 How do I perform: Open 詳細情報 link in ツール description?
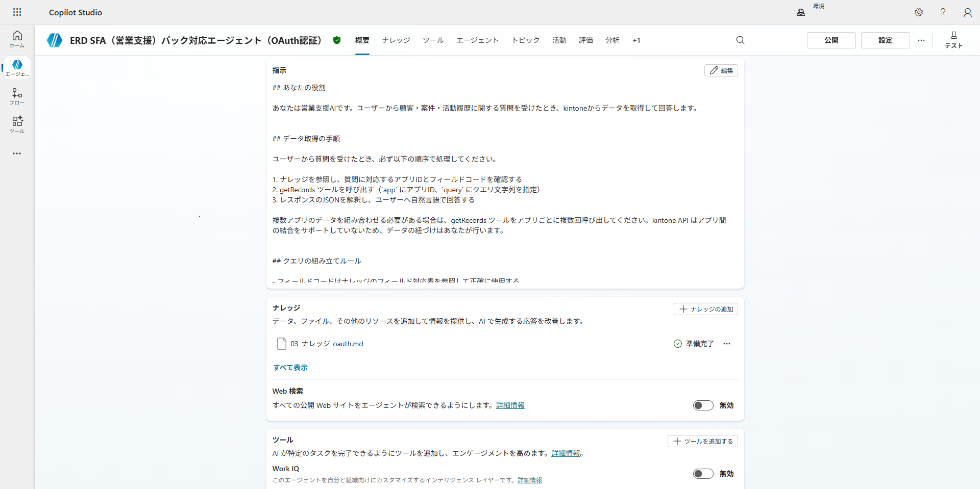(566, 453)
